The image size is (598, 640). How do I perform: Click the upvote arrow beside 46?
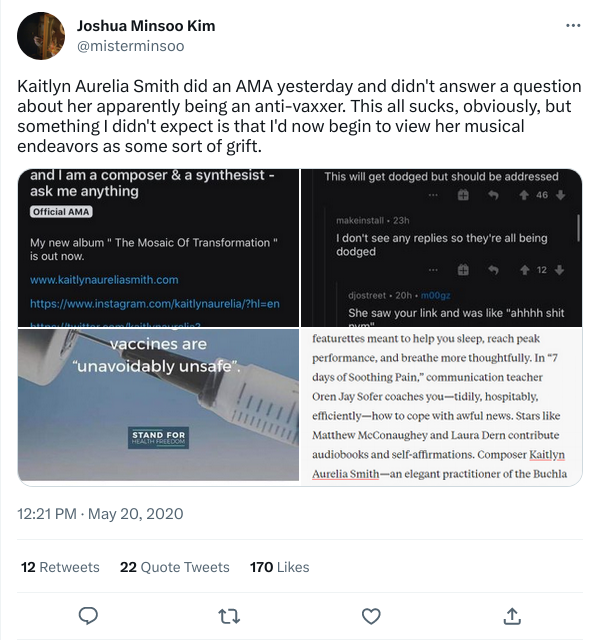[524, 196]
